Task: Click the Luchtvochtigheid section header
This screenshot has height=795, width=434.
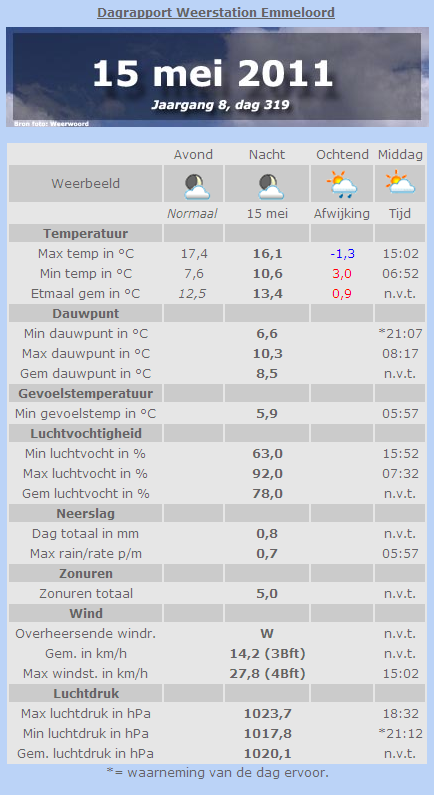Action: click(85, 433)
